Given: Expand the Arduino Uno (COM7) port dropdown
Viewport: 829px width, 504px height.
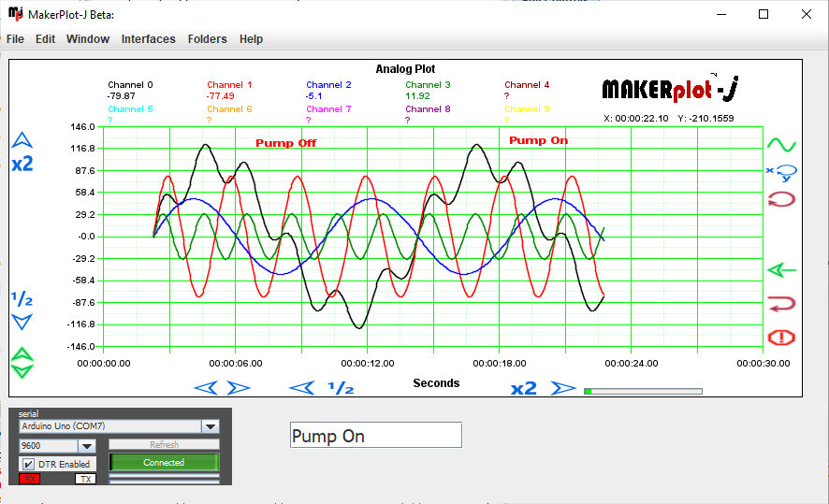Looking at the screenshot, I should tap(211, 426).
